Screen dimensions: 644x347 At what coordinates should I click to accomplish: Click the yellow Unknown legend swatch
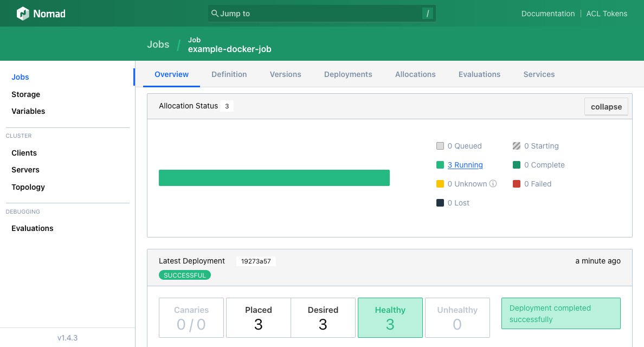440,184
